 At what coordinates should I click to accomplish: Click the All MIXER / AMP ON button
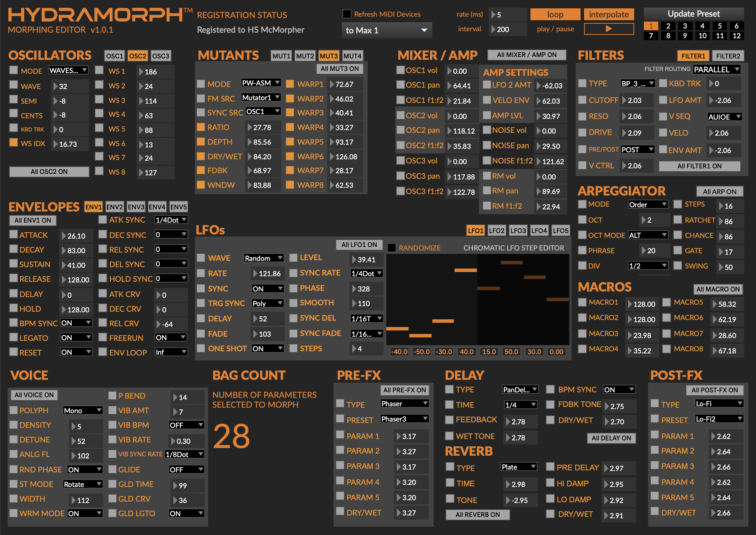point(527,55)
